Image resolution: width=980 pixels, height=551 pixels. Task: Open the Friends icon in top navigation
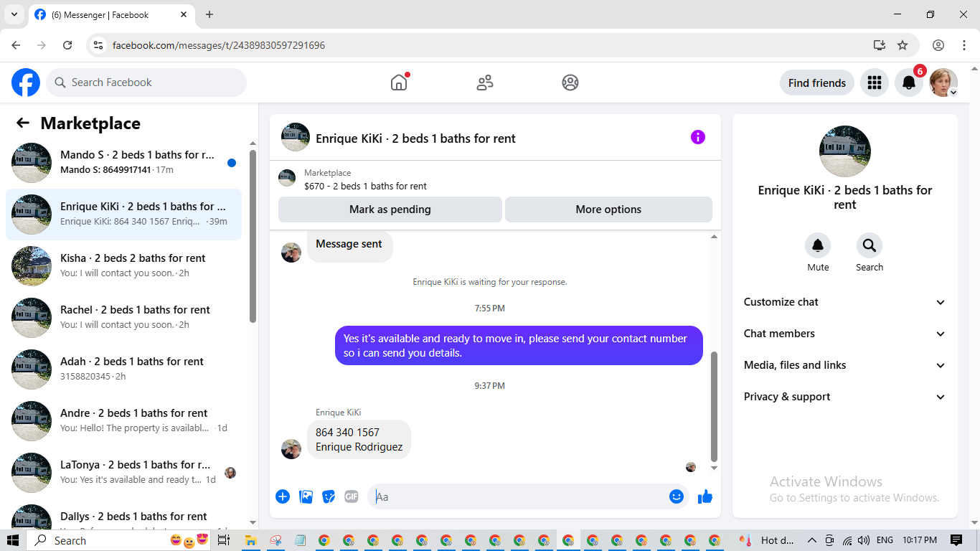click(485, 83)
